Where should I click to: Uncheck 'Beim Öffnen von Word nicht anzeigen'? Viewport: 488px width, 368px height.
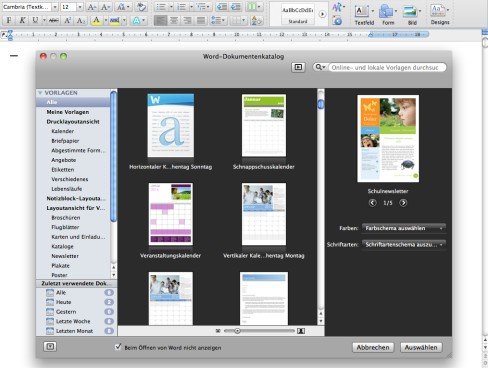coord(118,347)
